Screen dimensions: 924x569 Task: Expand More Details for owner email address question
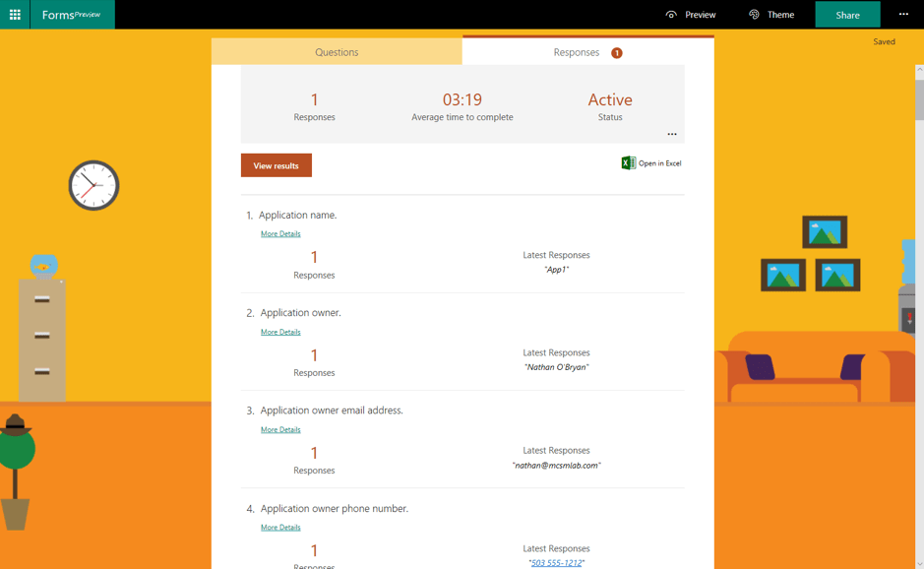pyautogui.click(x=280, y=429)
